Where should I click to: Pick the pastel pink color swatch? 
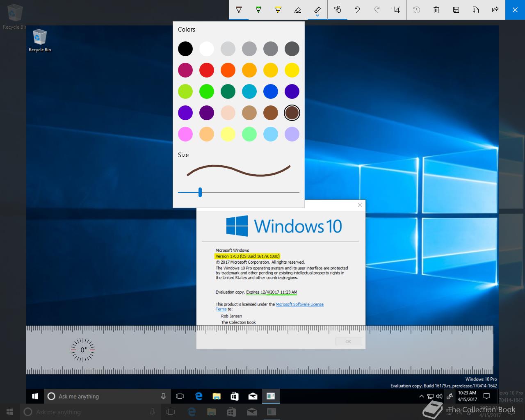click(x=185, y=134)
